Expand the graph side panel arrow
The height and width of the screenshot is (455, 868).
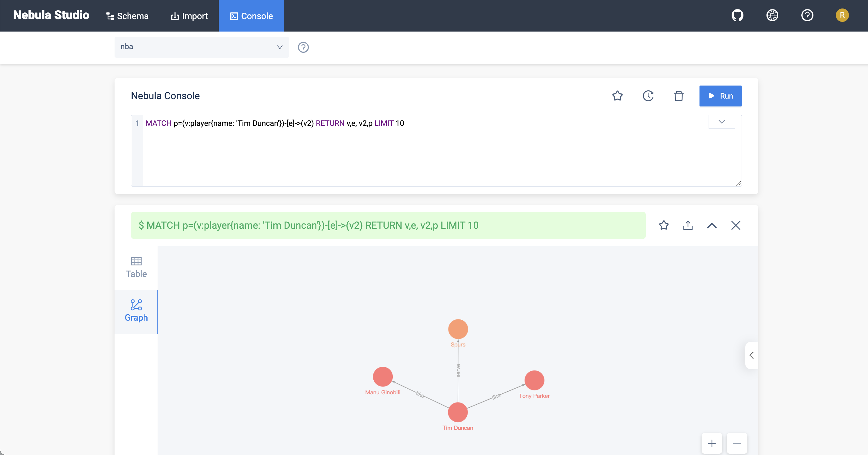pos(751,355)
